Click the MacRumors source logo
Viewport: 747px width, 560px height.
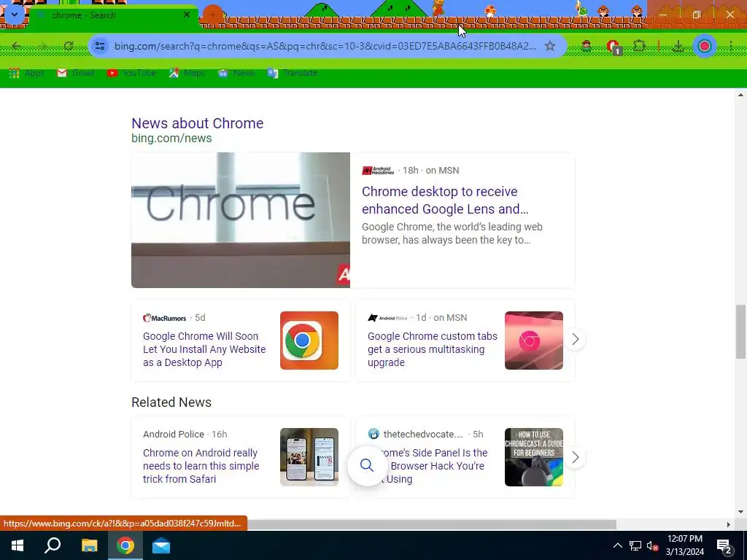(164, 318)
